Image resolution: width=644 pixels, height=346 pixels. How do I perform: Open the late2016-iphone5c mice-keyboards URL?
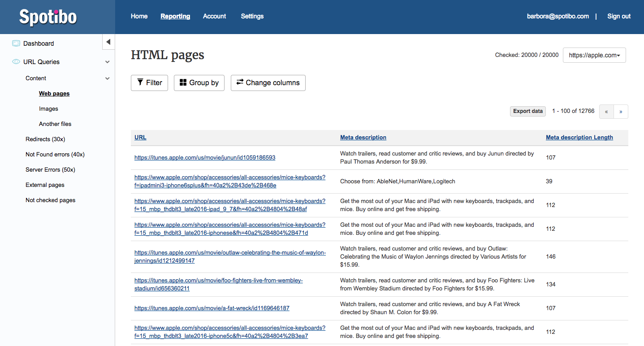(x=230, y=332)
